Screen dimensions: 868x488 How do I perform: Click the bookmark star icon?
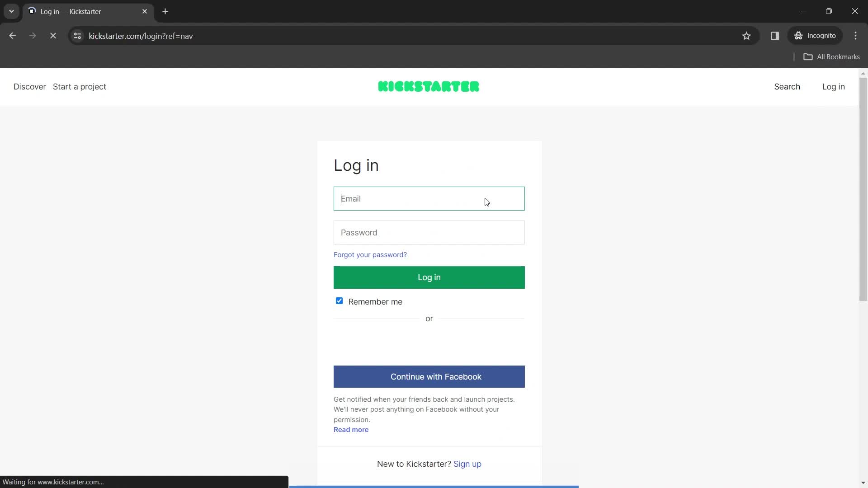pos(746,36)
